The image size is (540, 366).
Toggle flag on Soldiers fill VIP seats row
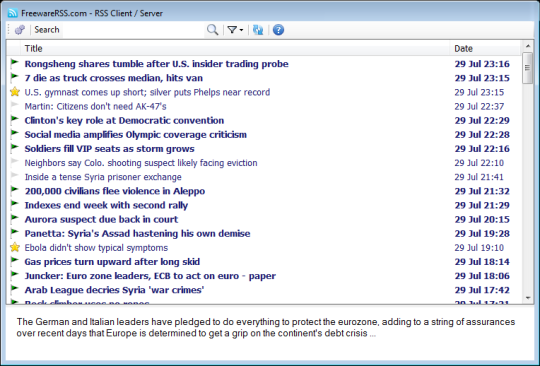click(x=14, y=148)
